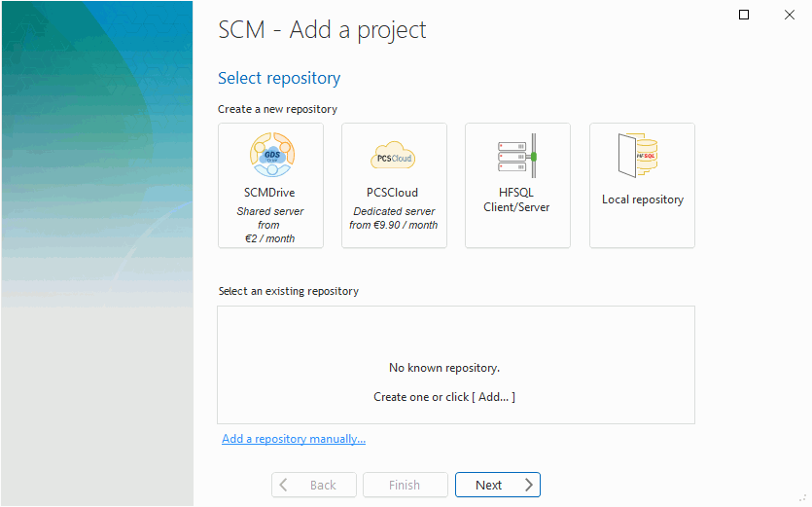The height and width of the screenshot is (507, 812).
Task: Close the Add a project wizard
Action: pos(790,15)
